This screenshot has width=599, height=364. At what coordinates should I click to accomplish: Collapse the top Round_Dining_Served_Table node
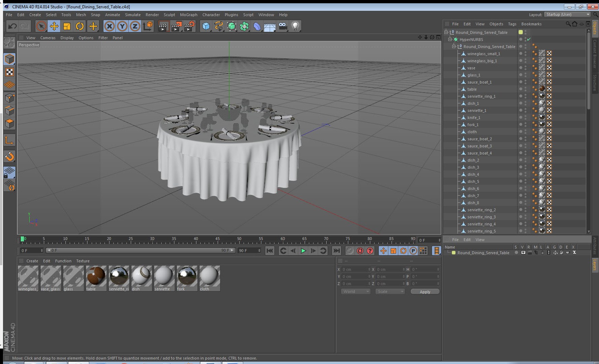tap(446, 32)
